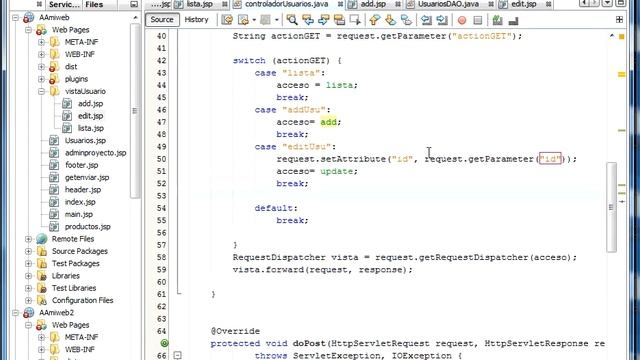Open the add.jsp editor tab
This screenshot has width=640, height=360.
point(373,4)
